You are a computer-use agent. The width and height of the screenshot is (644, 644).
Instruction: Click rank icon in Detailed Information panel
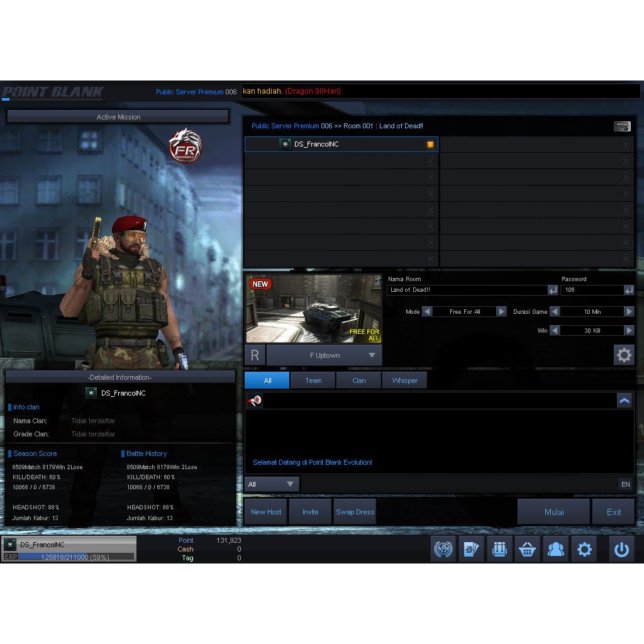click(91, 393)
